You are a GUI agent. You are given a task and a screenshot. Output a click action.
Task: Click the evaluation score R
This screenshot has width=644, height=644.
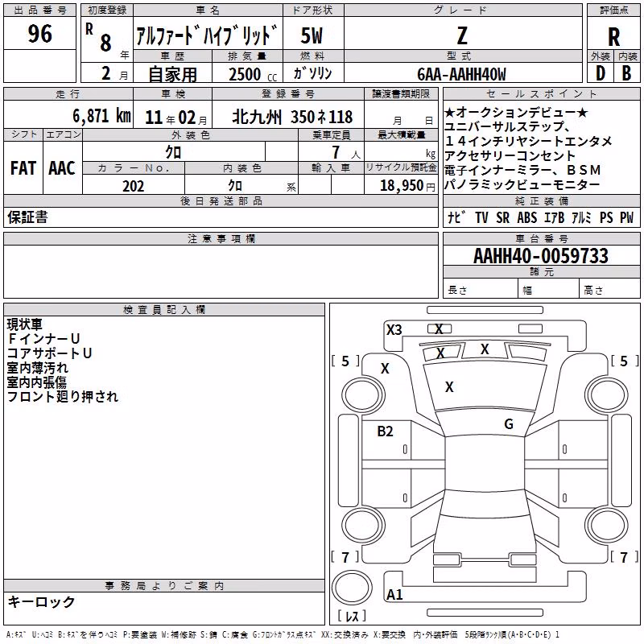[613, 37]
